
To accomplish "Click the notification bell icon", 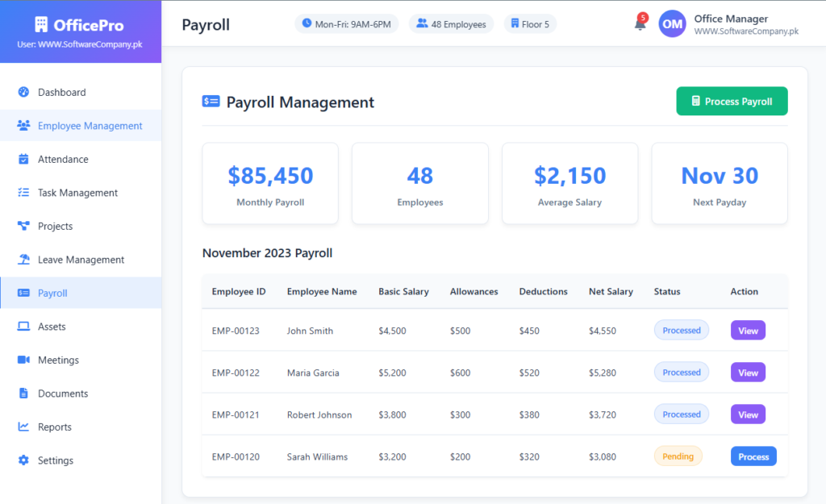I will (x=640, y=24).
